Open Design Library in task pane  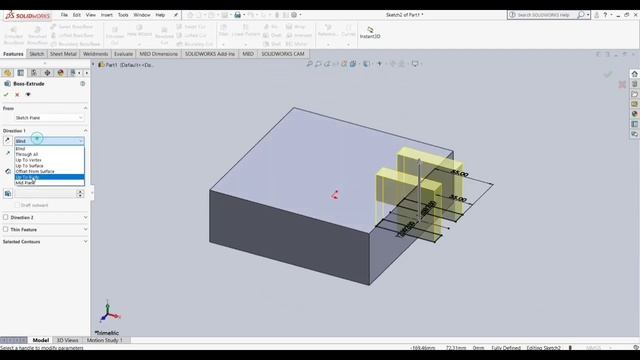(634, 84)
